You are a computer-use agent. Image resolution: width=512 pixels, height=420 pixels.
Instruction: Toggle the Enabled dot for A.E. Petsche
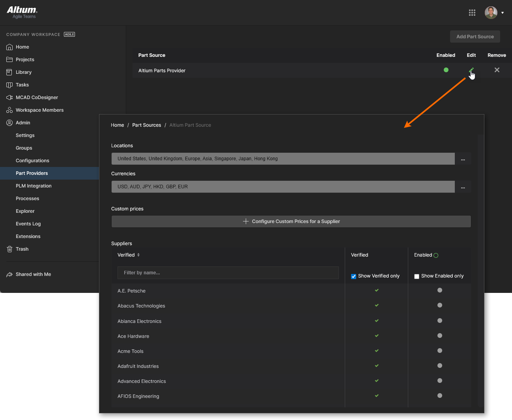(x=439, y=290)
